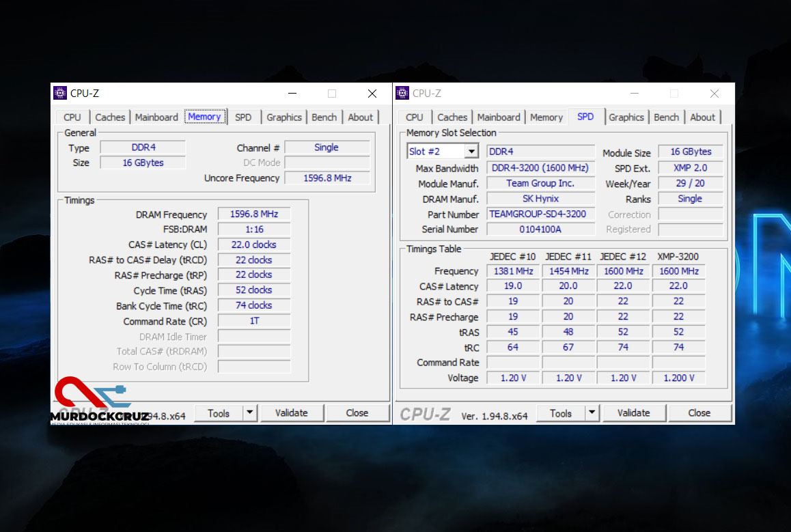The width and height of the screenshot is (791, 532).
Task: Click Module Manuf. value Team Group Inc.
Action: pyautogui.click(x=540, y=183)
